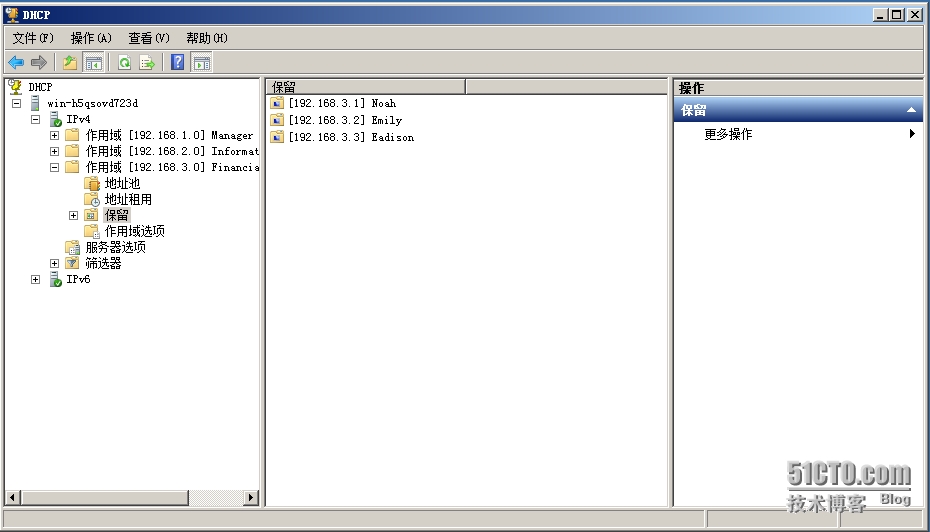This screenshot has height=532, width=930.
Task: Close the DHCP window
Action: 915,15
